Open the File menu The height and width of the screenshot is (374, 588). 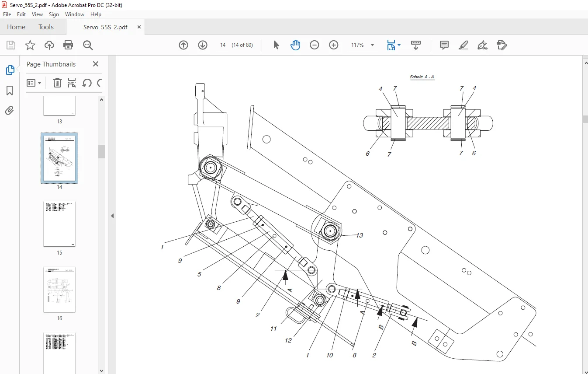(x=7, y=14)
